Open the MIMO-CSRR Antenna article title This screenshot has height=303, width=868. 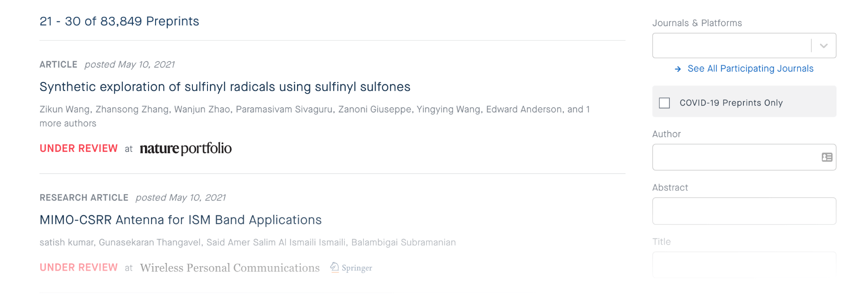pos(180,220)
